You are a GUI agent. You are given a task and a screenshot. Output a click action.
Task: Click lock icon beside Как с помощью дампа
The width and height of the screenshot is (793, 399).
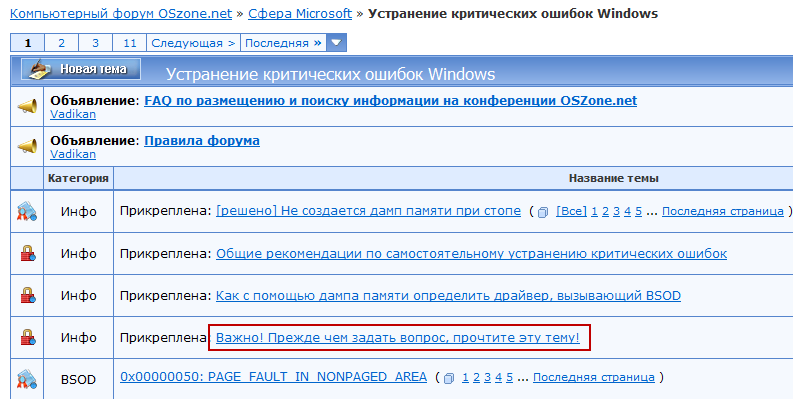click(27, 295)
